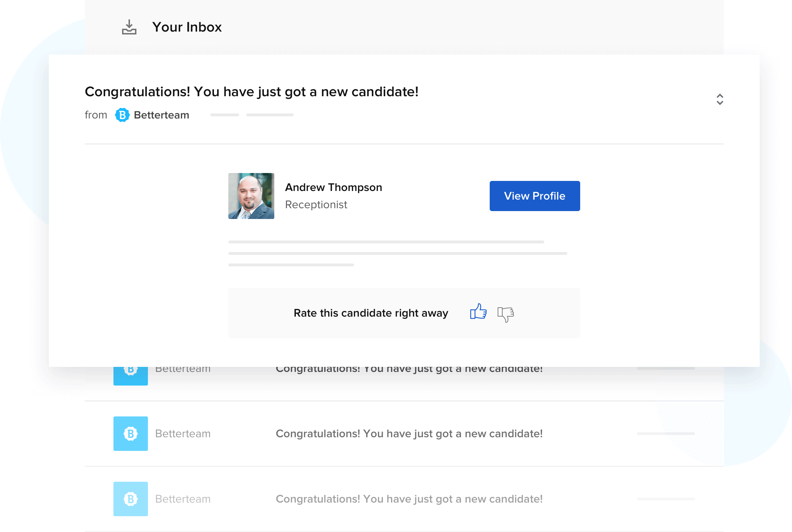Open the middle row 'Congratulations!' inbox message
Viewport: 792px width, 532px height.
pos(409,434)
